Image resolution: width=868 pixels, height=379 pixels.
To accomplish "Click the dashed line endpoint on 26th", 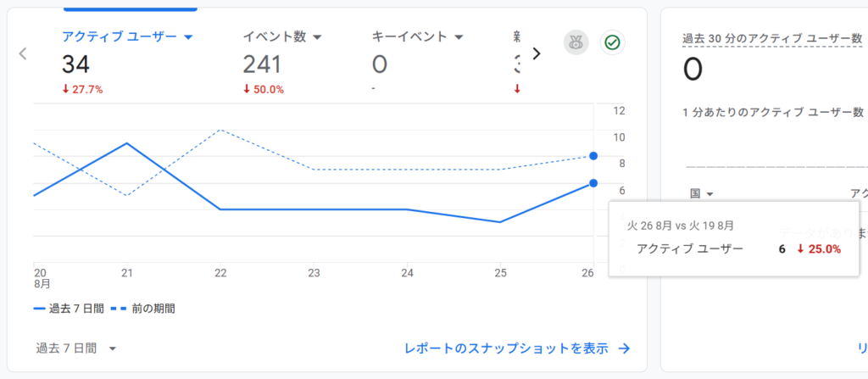I will pos(593,155).
